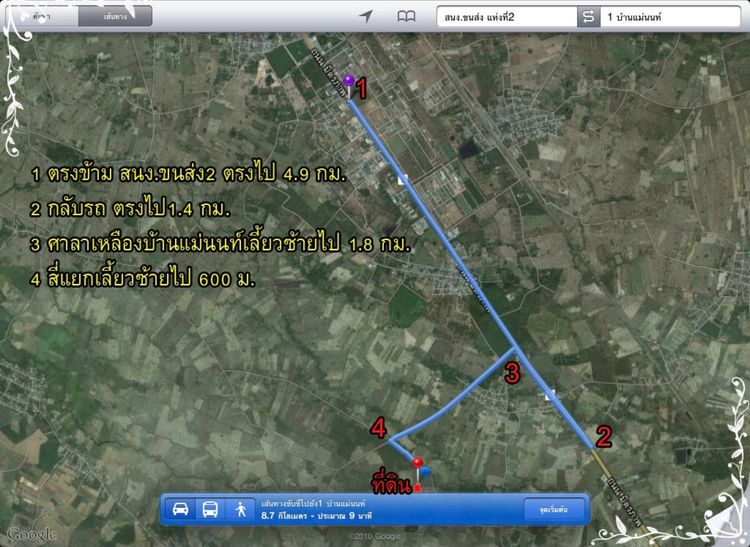Tap the Google logo link
This screenshot has width=750, height=547.
point(32,535)
